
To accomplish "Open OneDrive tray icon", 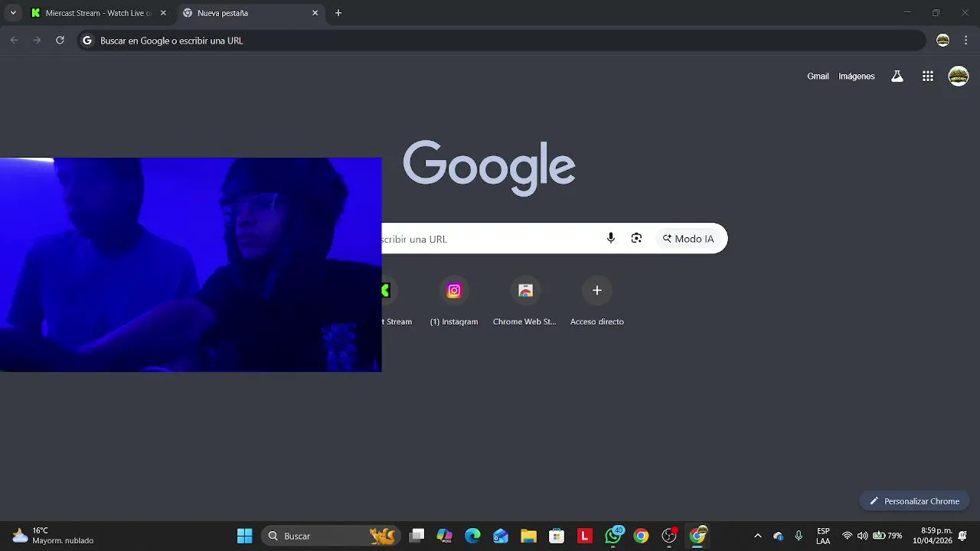I will click(779, 536).
